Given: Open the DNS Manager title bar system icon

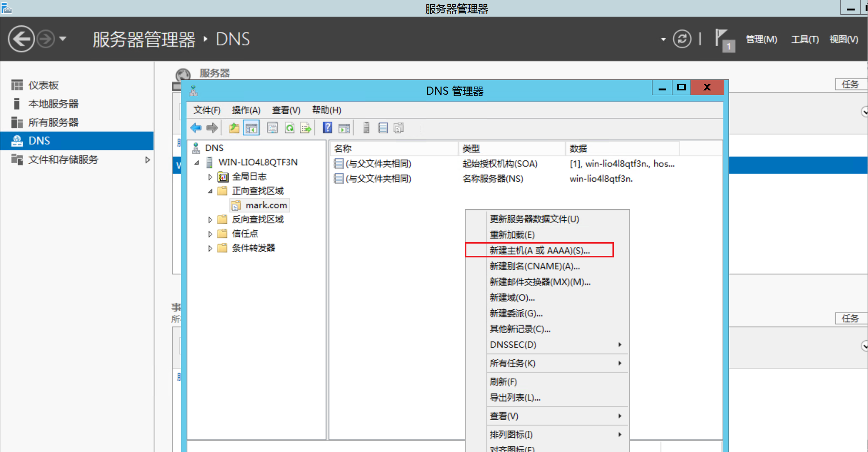Looking at the screenshot, I should 194,90.
